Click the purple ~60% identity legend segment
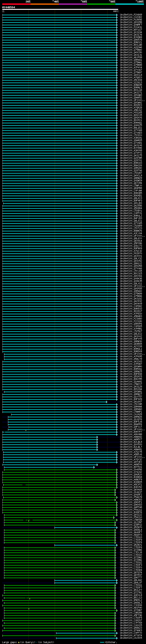The width and height of the screenshot is (146, 644). [x=73, y=4]
